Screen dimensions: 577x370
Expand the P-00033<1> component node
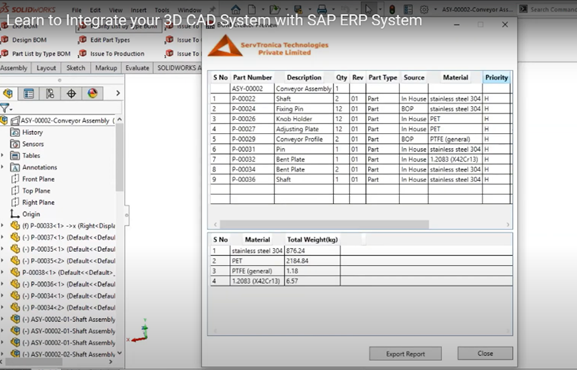[3, 226]
